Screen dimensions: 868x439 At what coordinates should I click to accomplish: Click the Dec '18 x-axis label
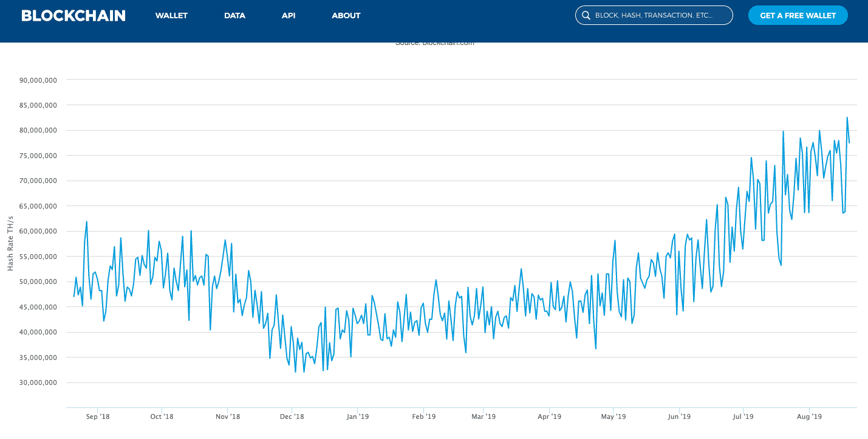[x=292, y=417]
